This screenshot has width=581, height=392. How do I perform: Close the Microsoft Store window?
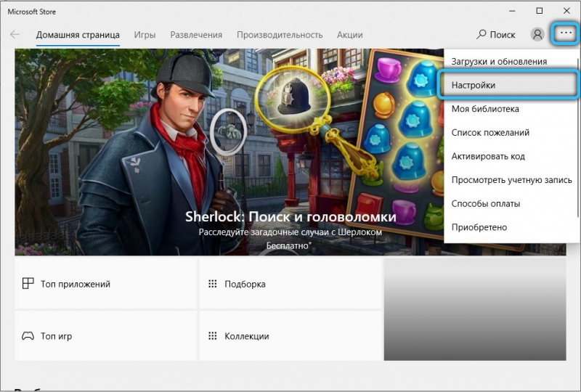(566, 11)
